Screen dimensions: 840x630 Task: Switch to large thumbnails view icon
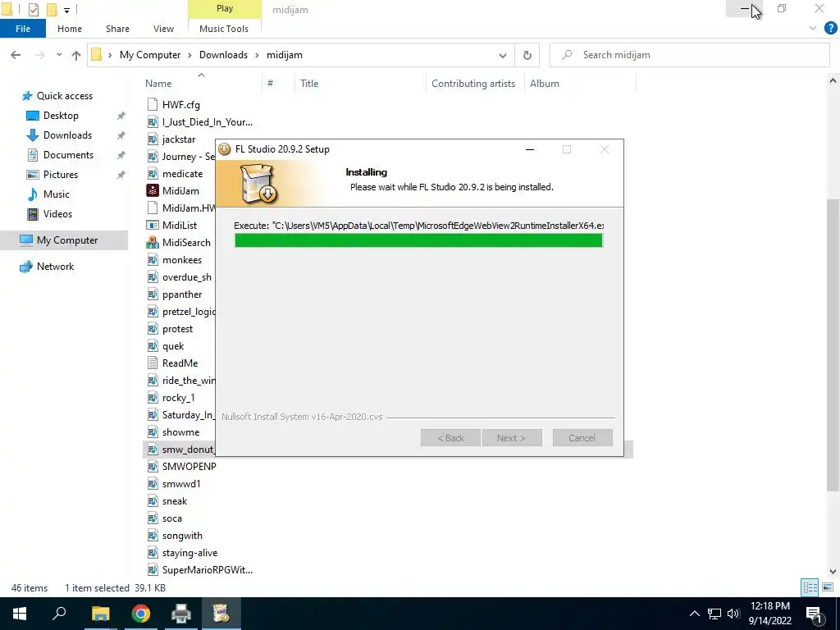point(827,587)
